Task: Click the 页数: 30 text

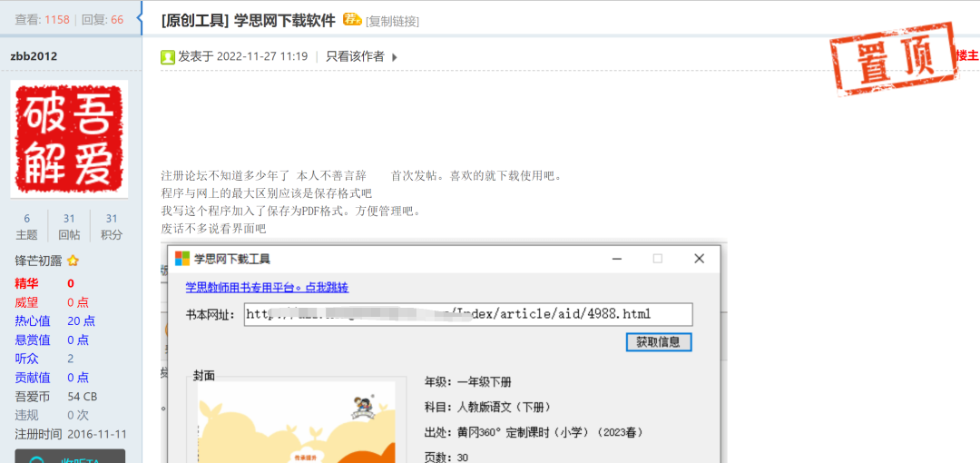Action: [446, 458]
